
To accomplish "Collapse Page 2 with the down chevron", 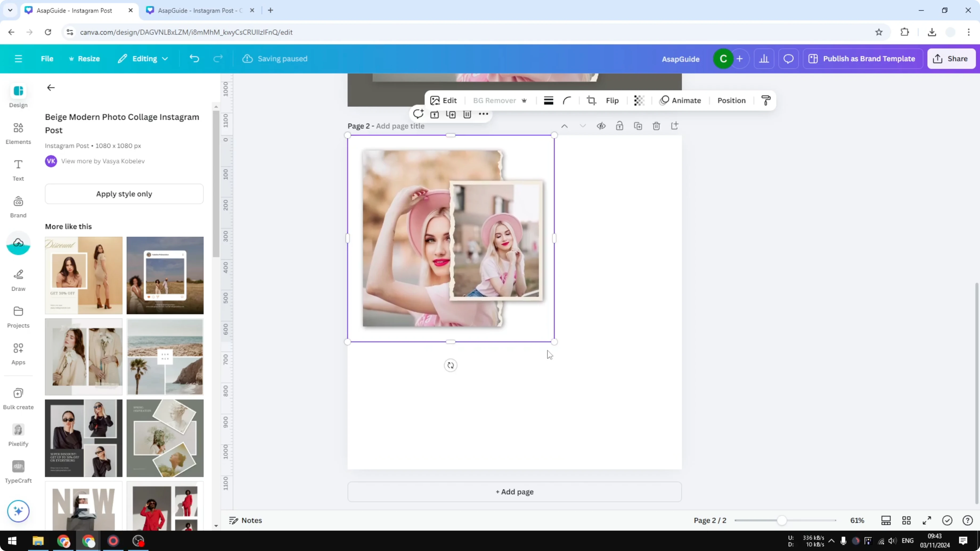I will pyautogui.click(x=582, y=126).
